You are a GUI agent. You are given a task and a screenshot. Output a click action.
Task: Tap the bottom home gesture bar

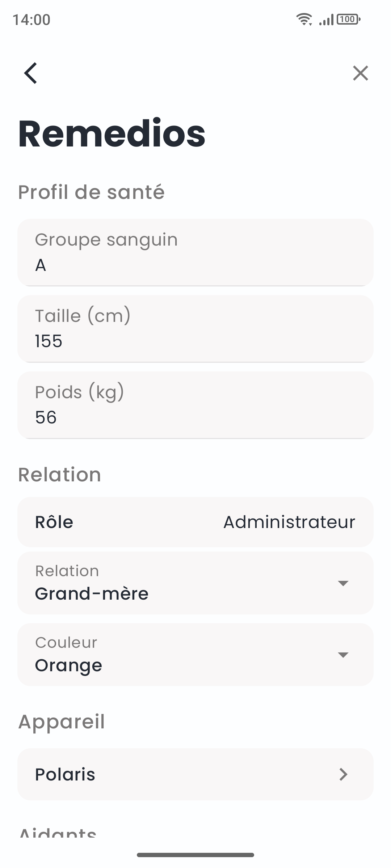(x=195, y=855)
